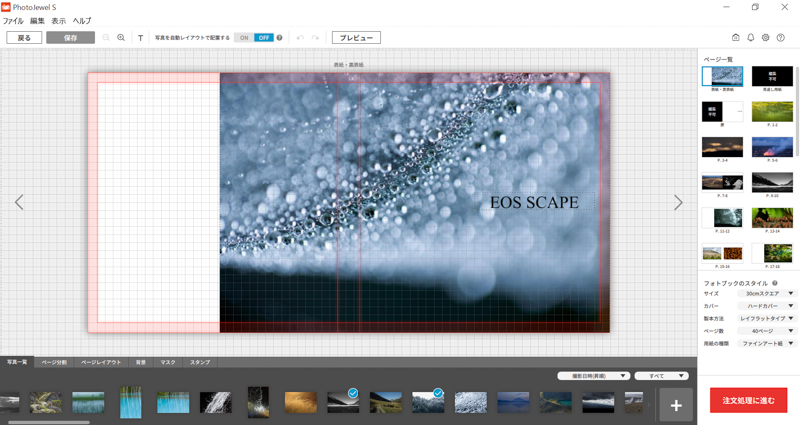800x425 pixels.
Task: Switch to スタンプ tab
Action: 200,362
